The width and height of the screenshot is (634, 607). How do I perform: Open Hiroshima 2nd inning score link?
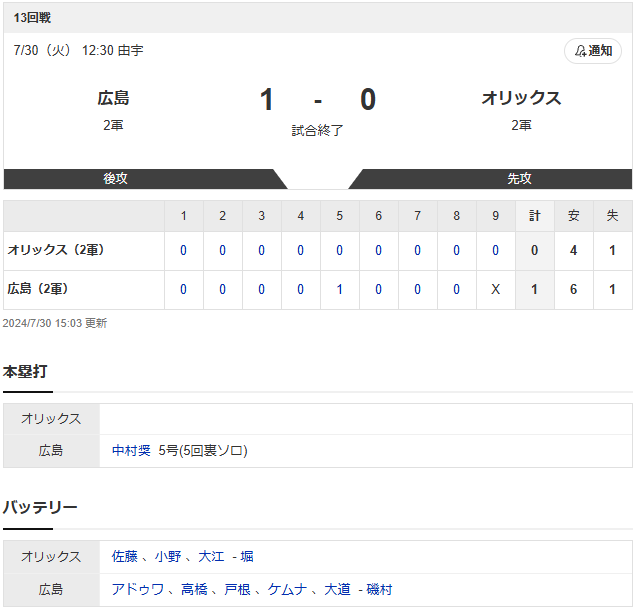tap(222, 290)
